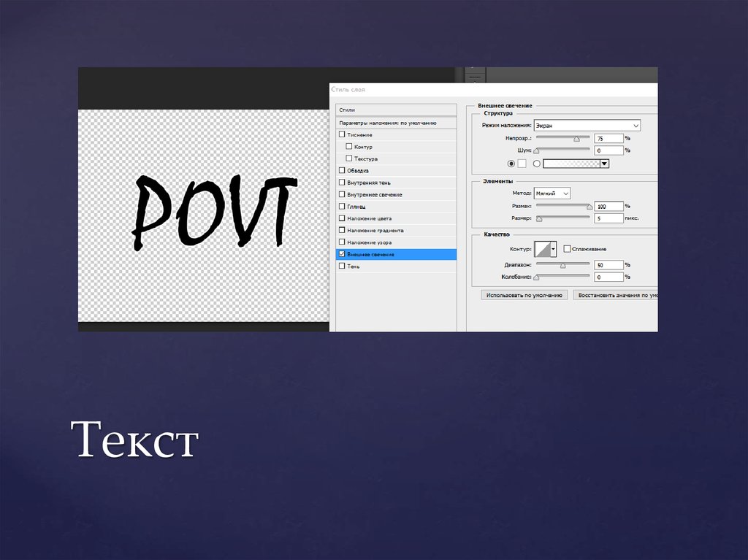The width and height of the screenshot is (748, 560).
Task: Open the contour picker arrow next to Контур
Action: point(554,249)
